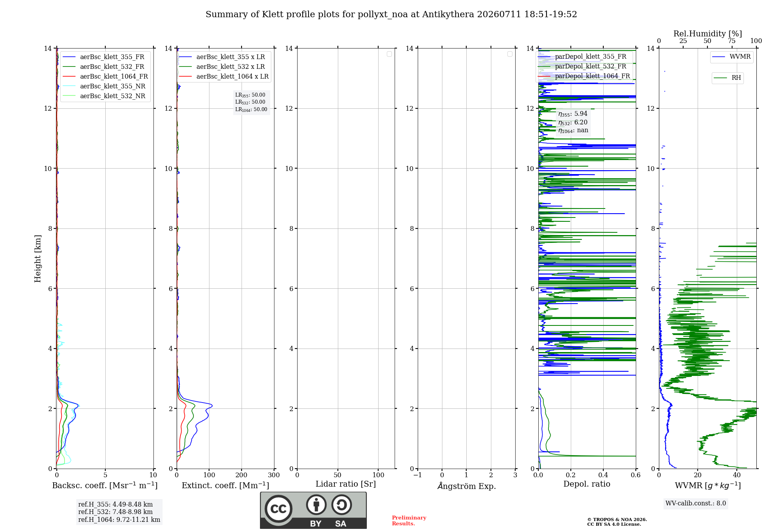This screenshot has height=532, width=783.
Task: Click the ref.H_355 reference height text box
Action: click(x=119, y=512)
